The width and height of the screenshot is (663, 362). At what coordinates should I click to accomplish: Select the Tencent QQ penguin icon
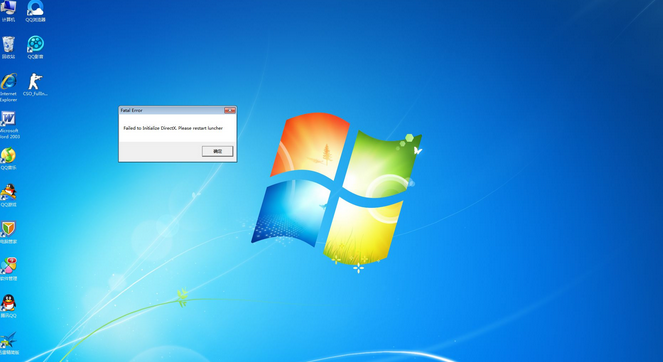coord(8,303)
